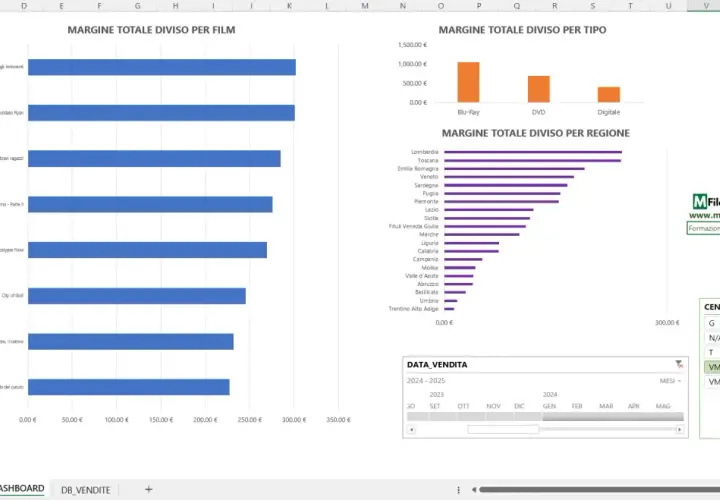The height and width of the screenshot is (500, 720).
Task: Click the top blue bar in film chart
Action: [162, 67]
